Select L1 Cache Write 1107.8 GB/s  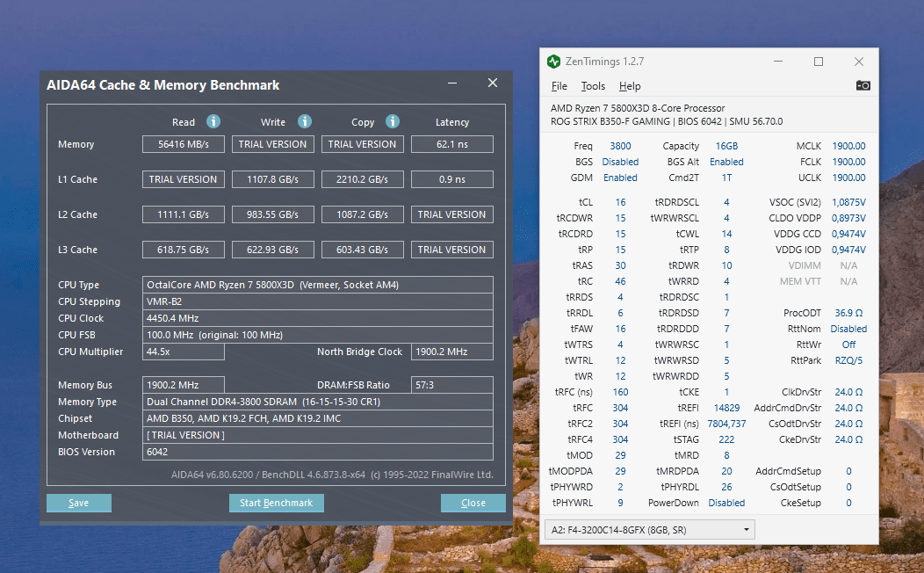coord(273,179)
